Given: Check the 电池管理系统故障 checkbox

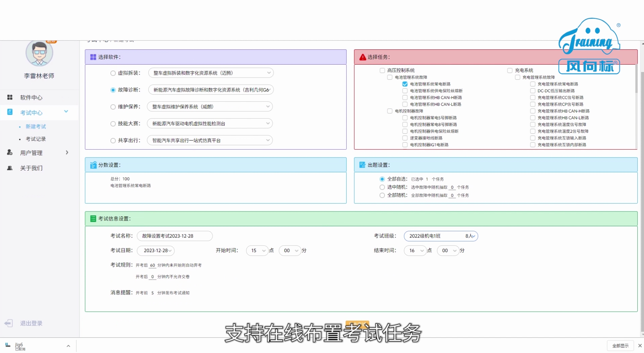Looking at the screenshot, I should (390, 77).
